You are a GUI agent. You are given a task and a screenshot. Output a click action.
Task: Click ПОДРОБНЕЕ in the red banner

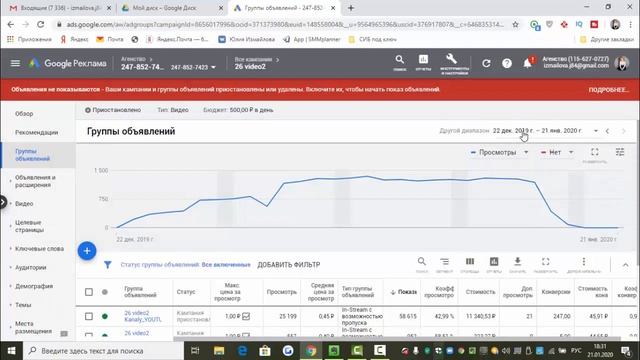coord(608,90)
